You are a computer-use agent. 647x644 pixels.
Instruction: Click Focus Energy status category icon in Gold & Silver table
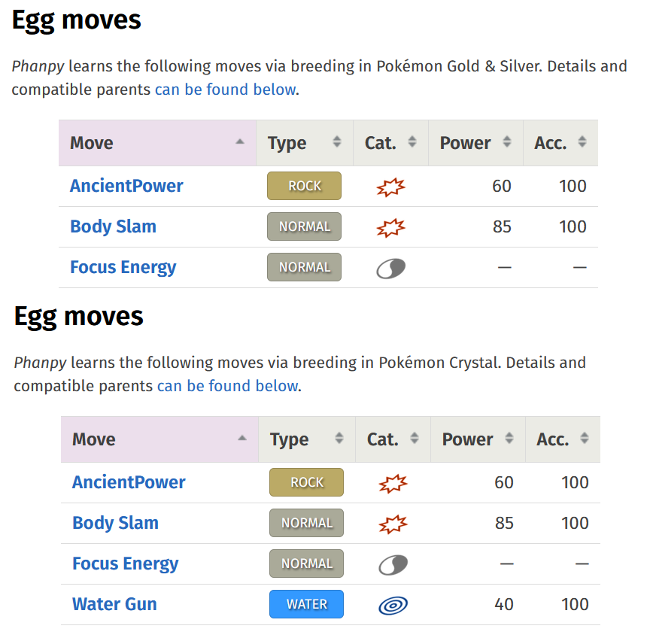(x=390, y=268)
